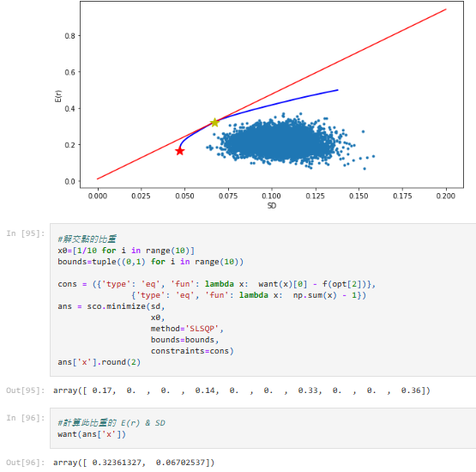Viewport: 476px width, 472px height.
Task: Click the value 0.06702537 in Out[96]
Action: point(181,463)
